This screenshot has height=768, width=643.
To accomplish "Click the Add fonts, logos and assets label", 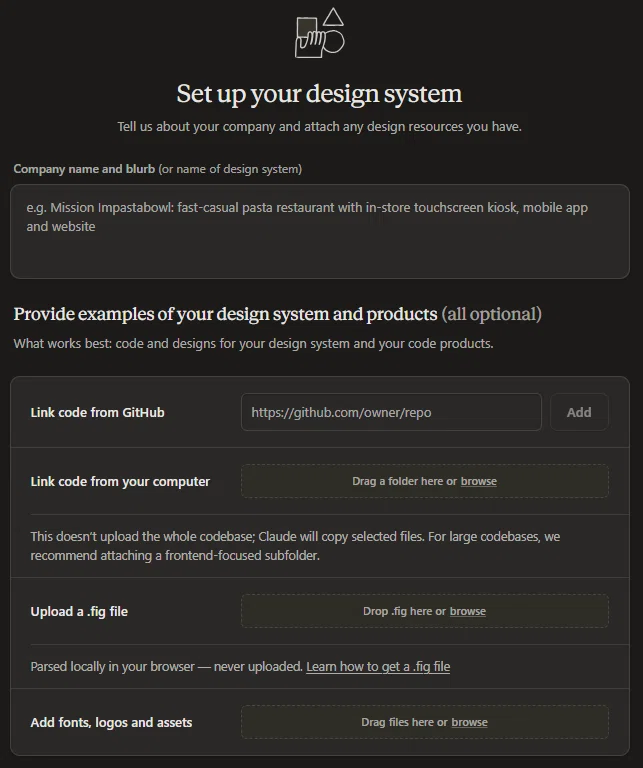I will tap(111, 722).
